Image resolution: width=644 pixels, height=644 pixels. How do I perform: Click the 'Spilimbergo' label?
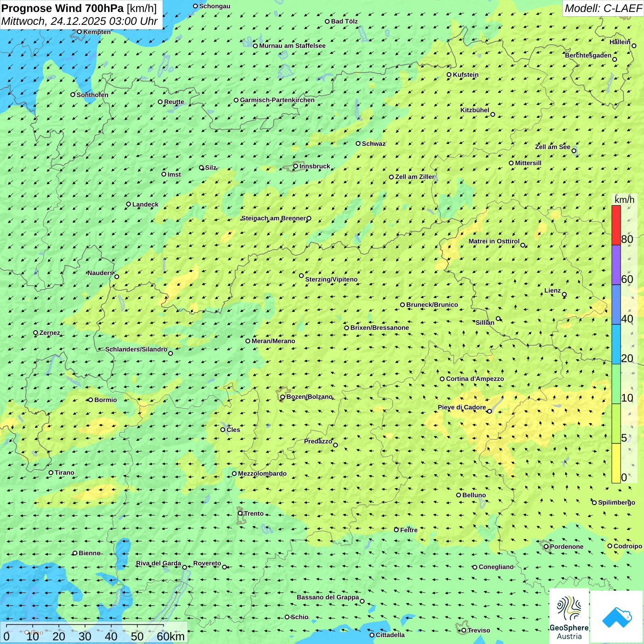pyautogui.click(x=616, y=502)
